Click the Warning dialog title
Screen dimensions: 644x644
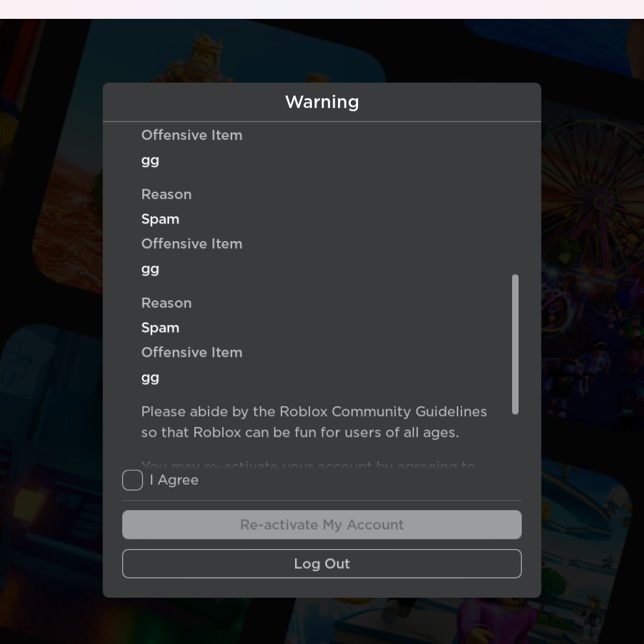point(322,102)
